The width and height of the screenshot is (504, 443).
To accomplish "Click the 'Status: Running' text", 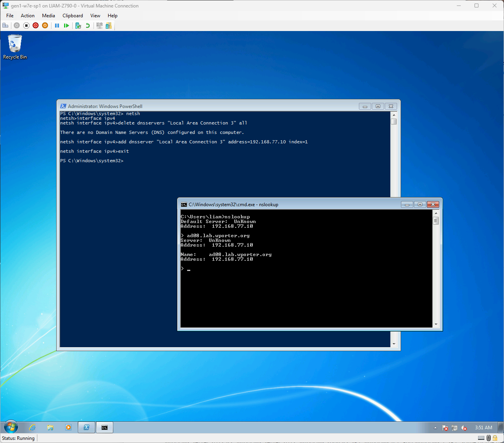I will pyautogui.click(x=18, y=438).
